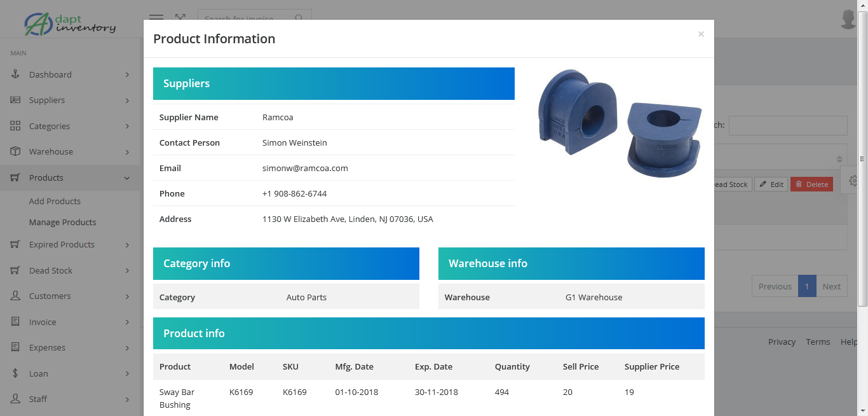The image size is (868, 416).
Task: Open Add Products submenu item
Action: (x=55, y=201)
